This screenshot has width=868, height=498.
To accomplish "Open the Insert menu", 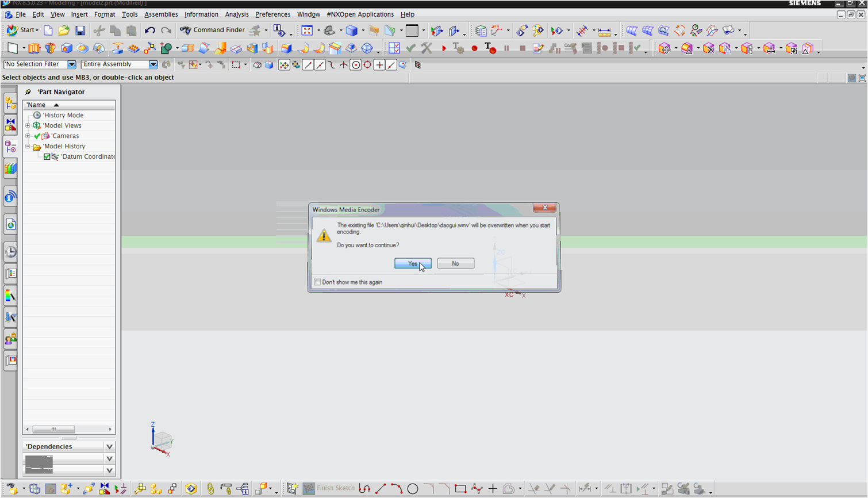I will click(79, 14).
